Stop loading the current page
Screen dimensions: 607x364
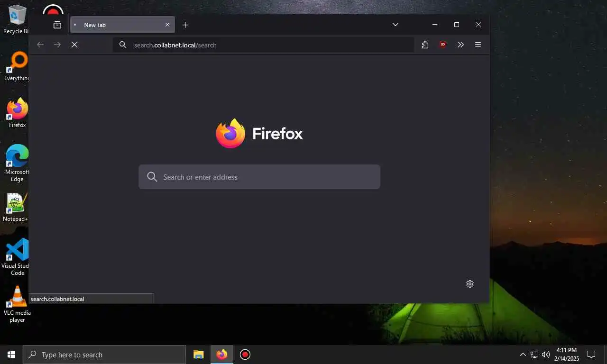pos(74,45)
